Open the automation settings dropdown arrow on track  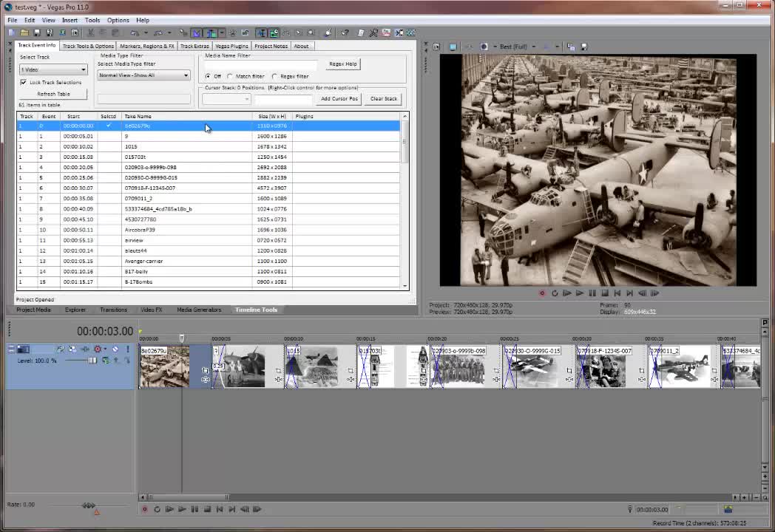pyautogui.click(x=105, y=349)
